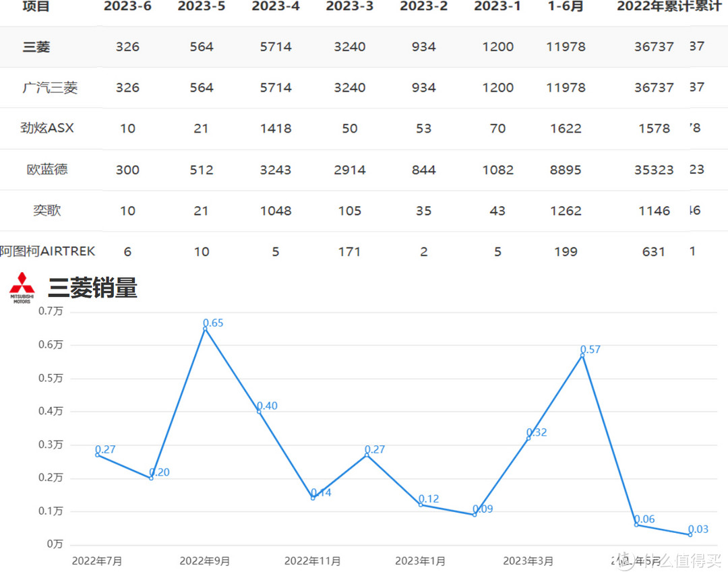Click the 631 cell for 阿图柯AIRTREK
Image resolution: width=728 pixels, height=578 pixels.
pyautogui.click(x=654, y=251)
